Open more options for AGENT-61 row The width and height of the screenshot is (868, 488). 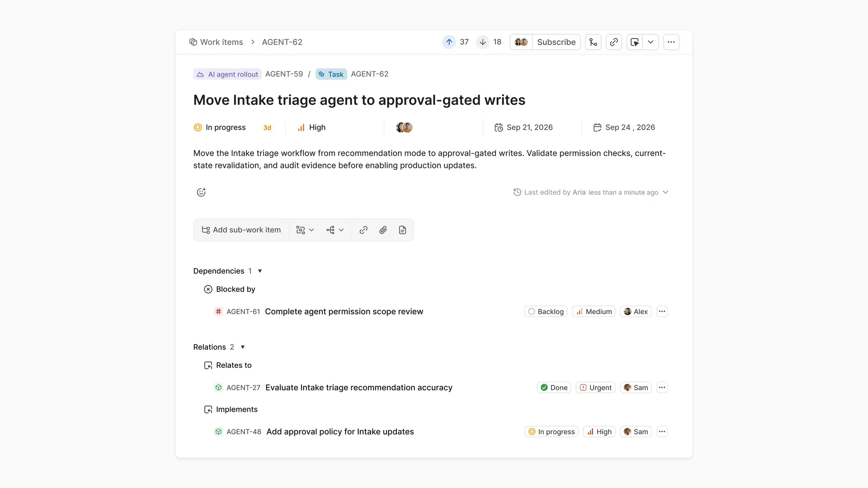tap(662, 312)
